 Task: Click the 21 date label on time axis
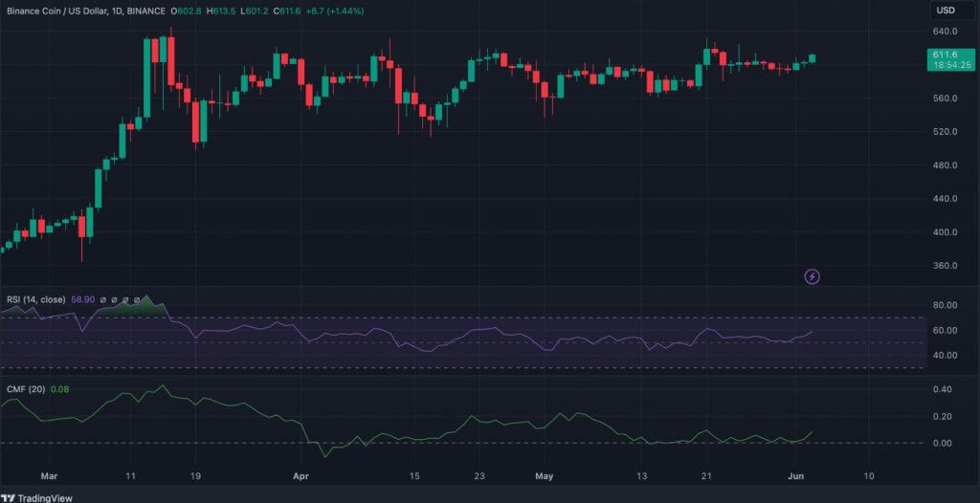pyautogui.click(x=707, y=476)
